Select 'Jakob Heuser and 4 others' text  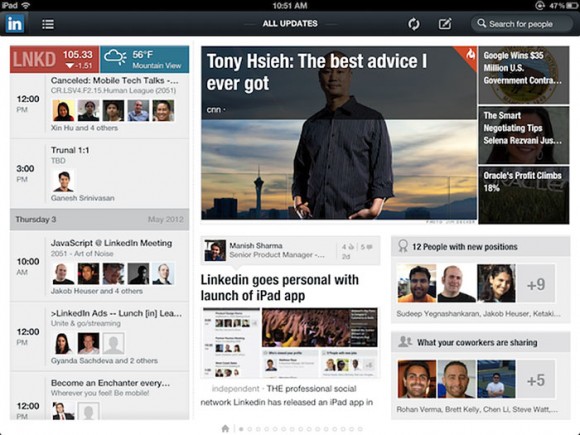click(x=97, y=291)
